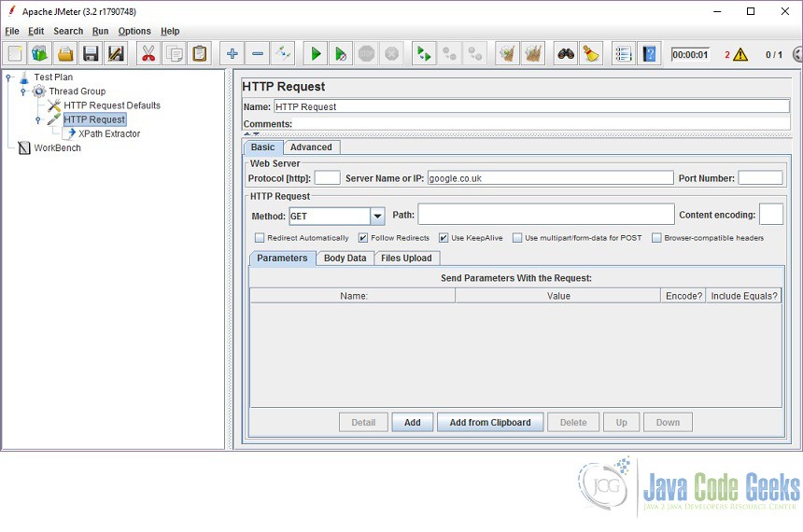Viewport: 803px width, 532px height.
Task: Click the Delete parameter button
Action: point(573,423)
